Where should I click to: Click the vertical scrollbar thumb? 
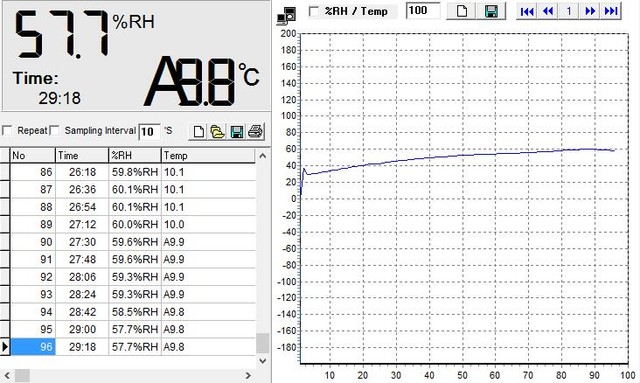point(263,343)
